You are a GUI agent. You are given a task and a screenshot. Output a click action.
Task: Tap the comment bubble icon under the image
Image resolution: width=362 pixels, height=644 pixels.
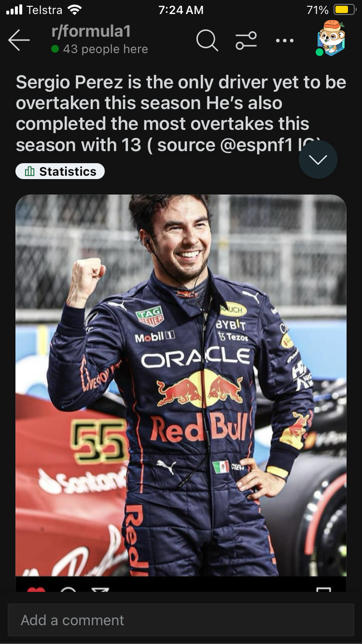coord(69,589)
